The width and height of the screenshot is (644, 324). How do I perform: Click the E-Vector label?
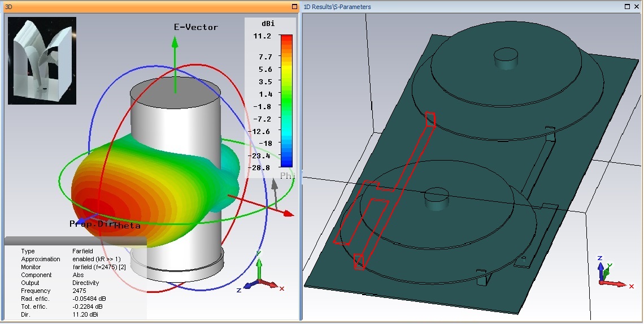point(195,27)
